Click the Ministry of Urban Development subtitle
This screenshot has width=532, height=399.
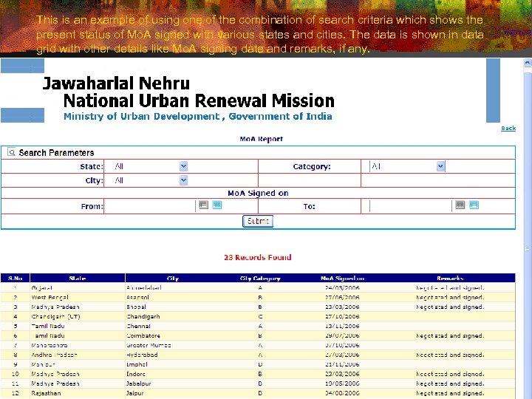point(198,117)
